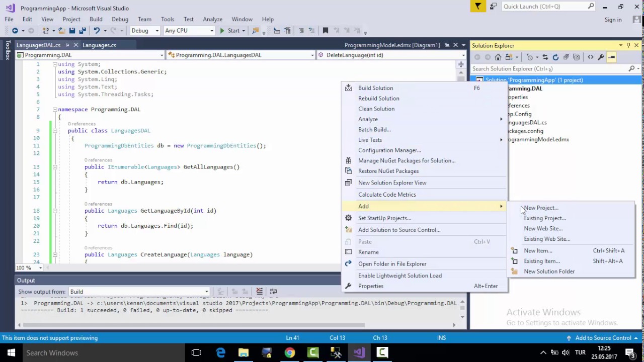
Task: Click the Undo toolbar icon
Action: 97,31
